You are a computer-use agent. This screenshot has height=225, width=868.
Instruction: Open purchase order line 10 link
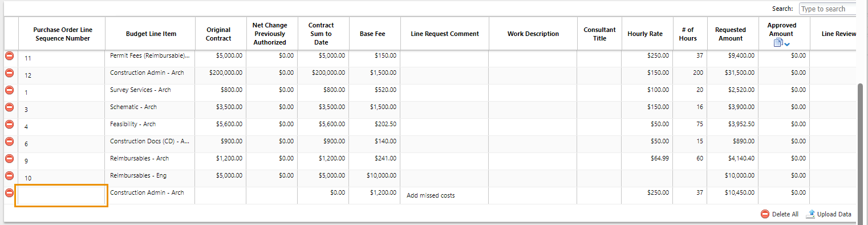[28, 178]
